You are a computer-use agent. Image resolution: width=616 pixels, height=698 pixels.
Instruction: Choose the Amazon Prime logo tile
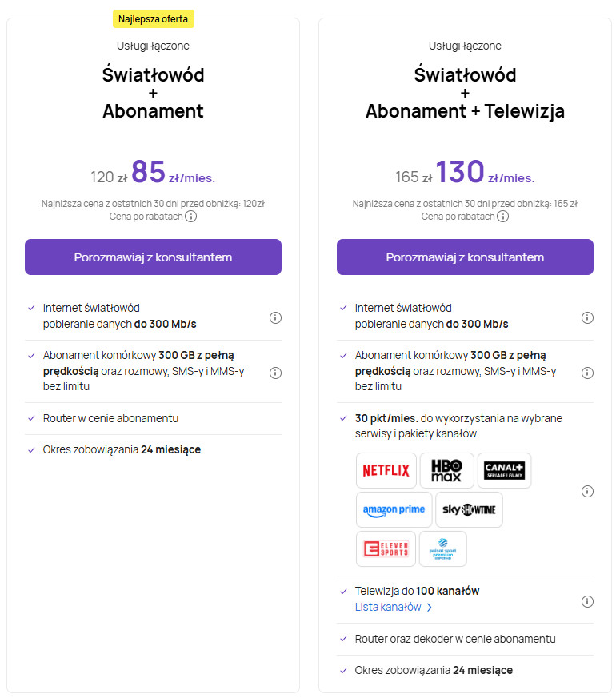(x=394, y=509)
